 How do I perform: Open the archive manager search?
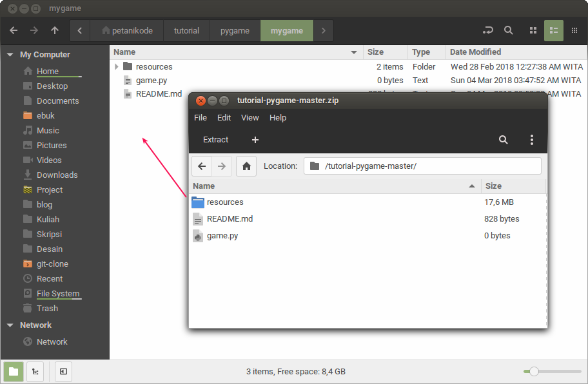pos(503,140)
